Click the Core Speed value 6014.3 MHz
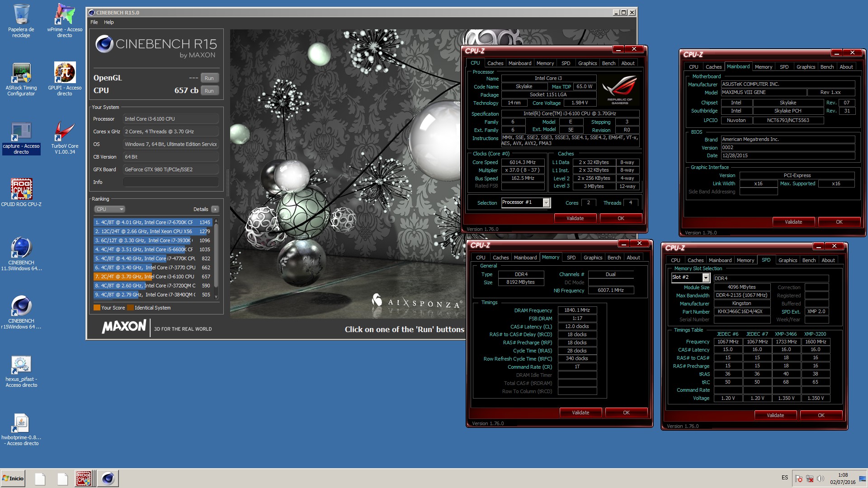The image size is (868, 488). [x=522, y=162]
